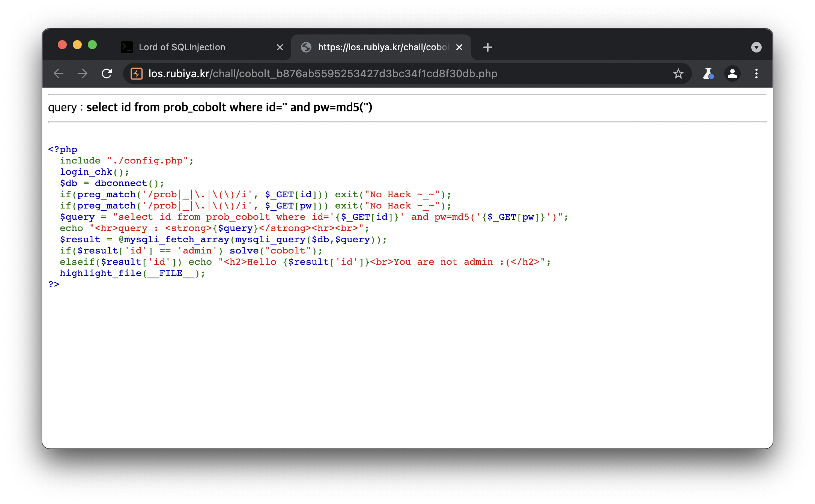Close the cobolt challenge tab
815x504 pixels.
coord(459,47)
